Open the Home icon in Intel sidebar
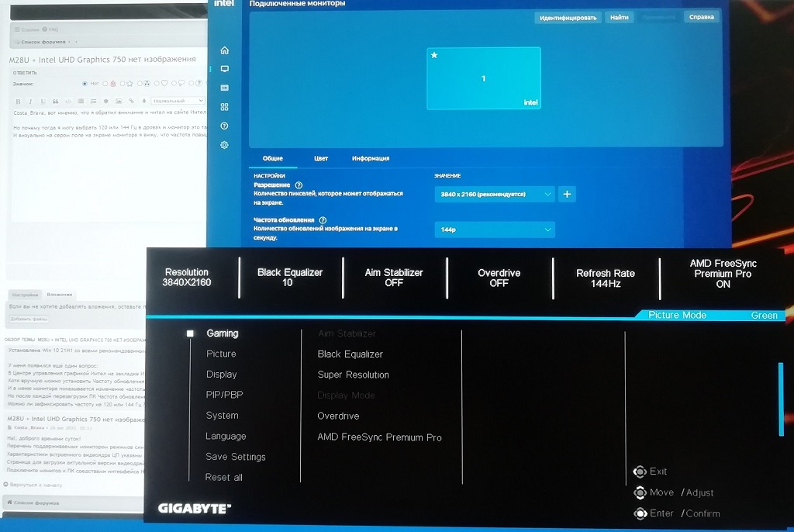 point(224,50)
